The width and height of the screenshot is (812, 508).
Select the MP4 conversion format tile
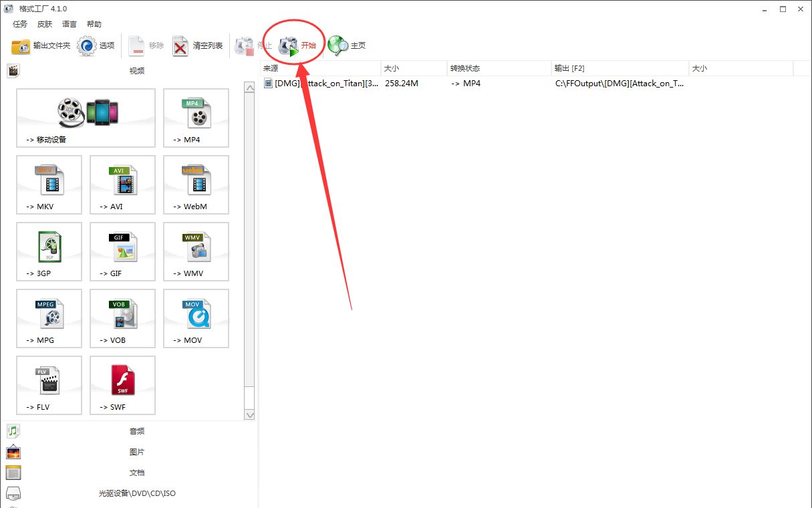[x=196, y=118]
